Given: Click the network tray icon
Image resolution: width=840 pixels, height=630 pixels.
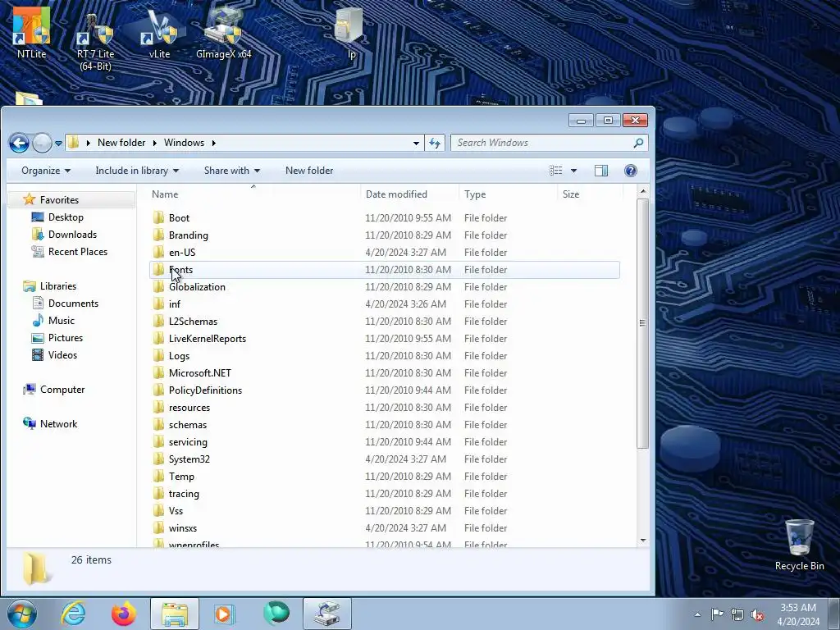Looking at the screenshot, I should pos(737,614).
